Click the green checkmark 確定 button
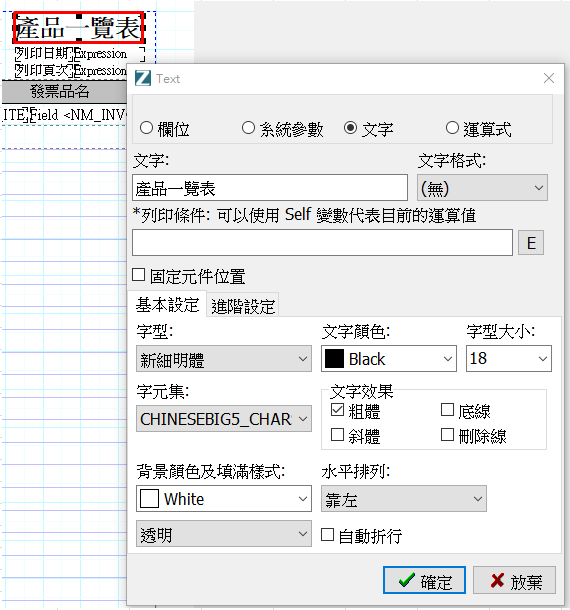570x610 pixels. tap(424, 580)
